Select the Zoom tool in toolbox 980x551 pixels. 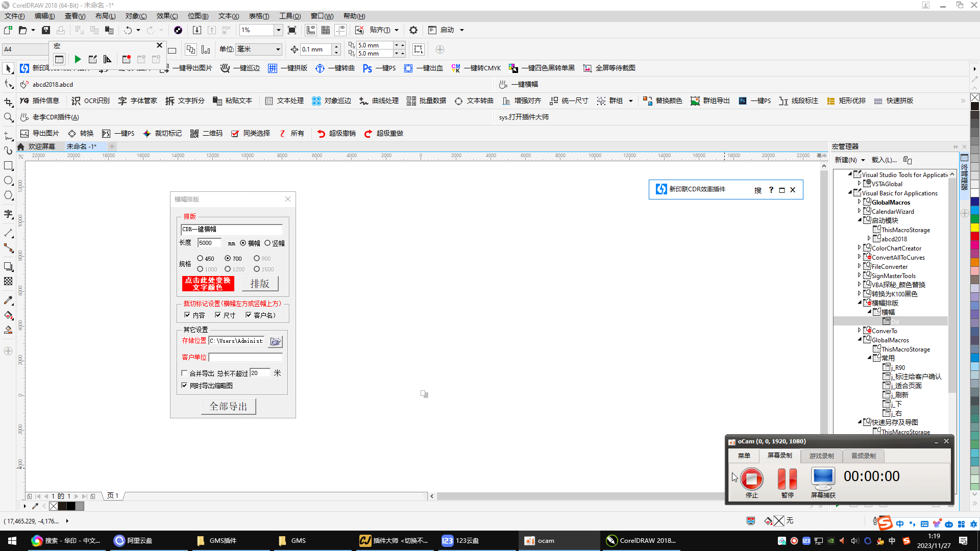click(x=8, y=117)
